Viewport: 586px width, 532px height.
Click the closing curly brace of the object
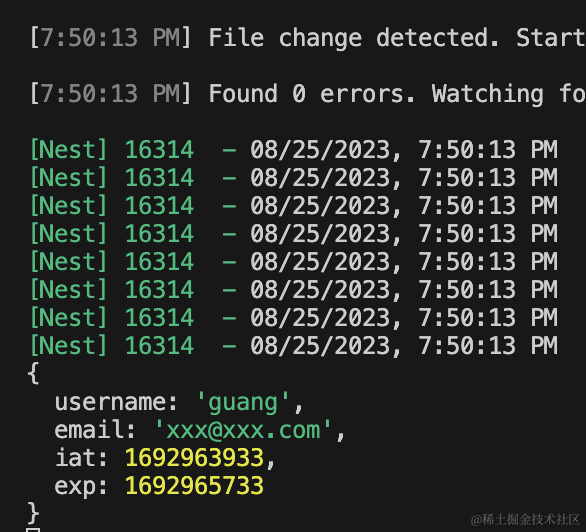(x=33, y=513)
